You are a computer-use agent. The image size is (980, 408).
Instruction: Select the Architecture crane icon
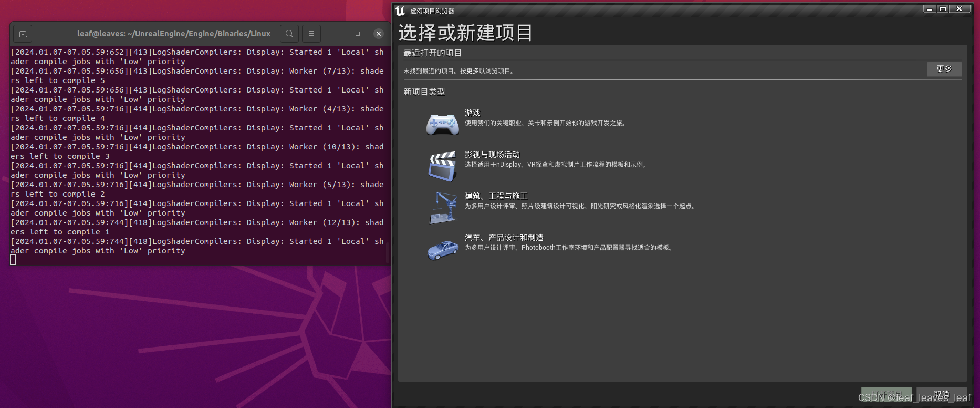pyautogui.click(x=442, y=208)
